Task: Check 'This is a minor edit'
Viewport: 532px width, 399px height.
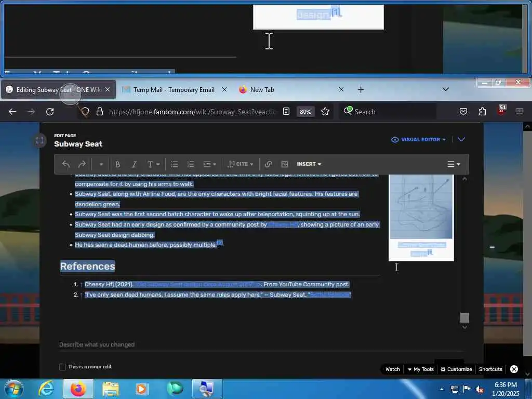Action: coord(62,367)
